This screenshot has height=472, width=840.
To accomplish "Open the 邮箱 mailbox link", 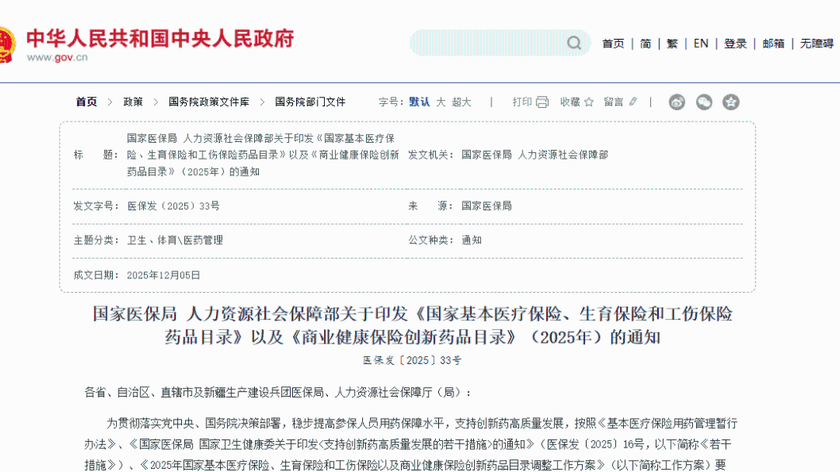I will tap(773, 44).
